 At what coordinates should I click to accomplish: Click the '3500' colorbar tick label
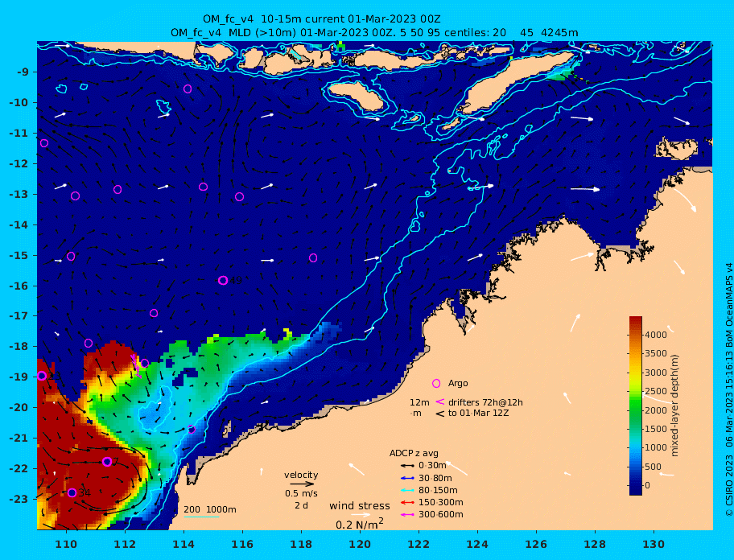656,354
